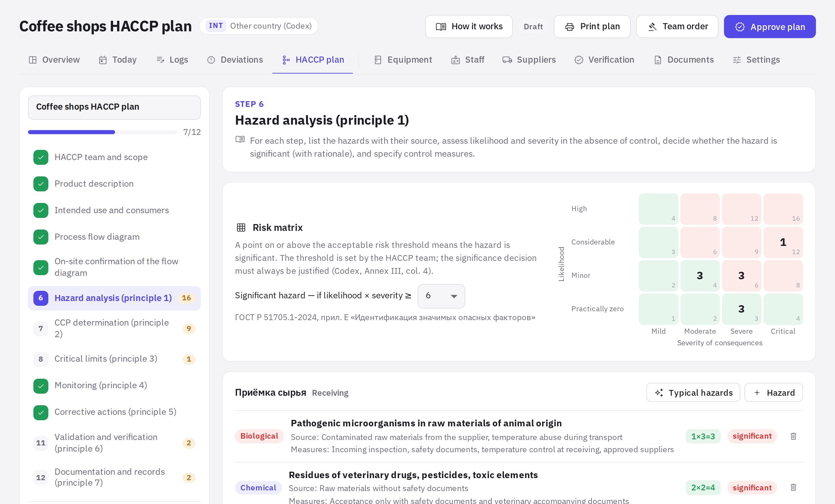835x504 pixels.
Task: Click the Draft status label
Action: tap(533, 27)
